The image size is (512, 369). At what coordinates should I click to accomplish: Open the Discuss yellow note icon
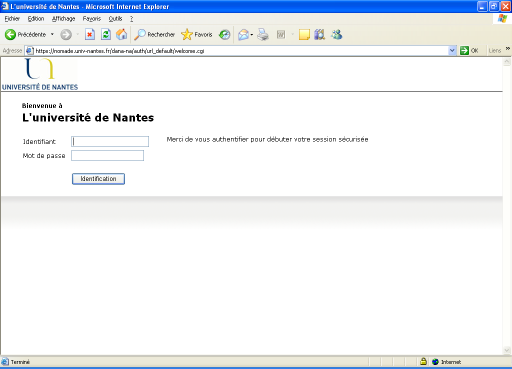click(304, 34)
